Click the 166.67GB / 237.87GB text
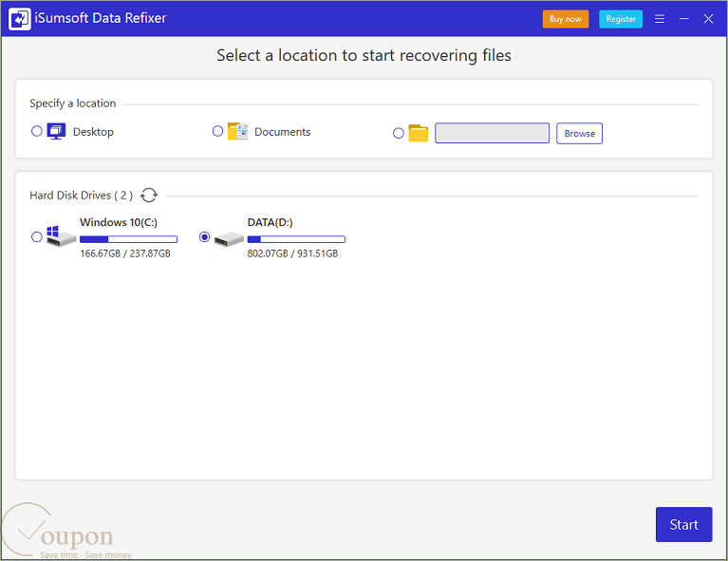The height and width of the screenshot is (561, 728). [x=125, y=253]
